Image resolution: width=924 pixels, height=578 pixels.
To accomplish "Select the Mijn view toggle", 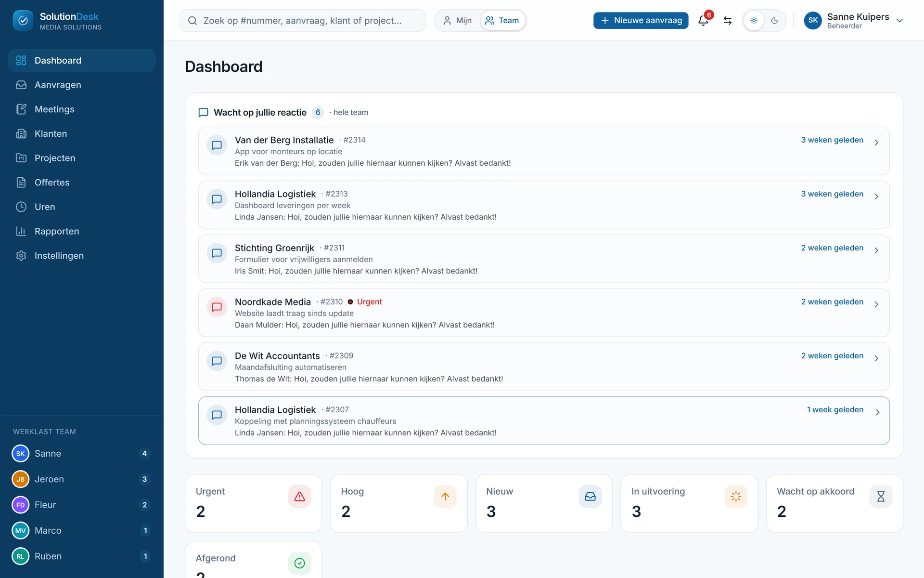I will coord(457,21).
